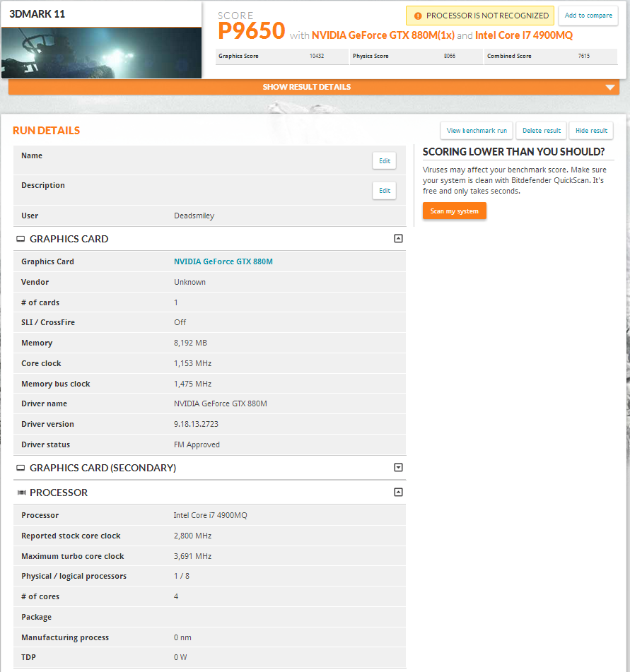Select the Memory bus clock value 1,475 MHz
630x672 pixels.
(x=192, y=384)
